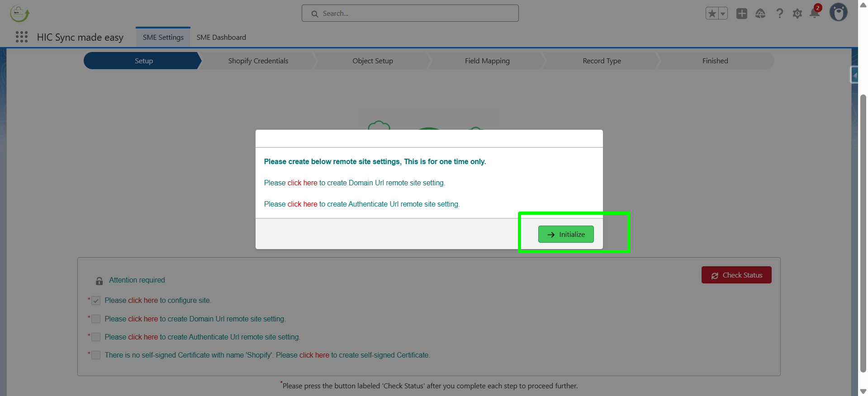The image size is (868, 396).
Task: Check the Domain Url remote site checkbox
Action: click(96, 319)
